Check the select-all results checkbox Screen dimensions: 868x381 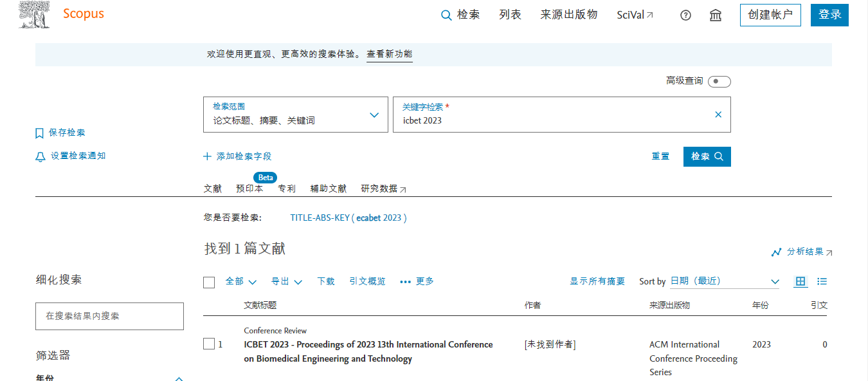[x=209, y=282]
